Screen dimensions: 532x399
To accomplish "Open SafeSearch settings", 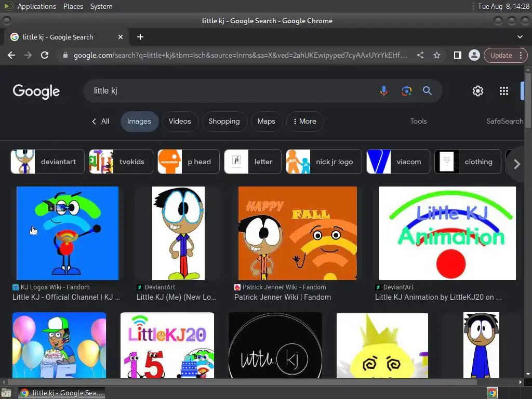I will point(504,122).
